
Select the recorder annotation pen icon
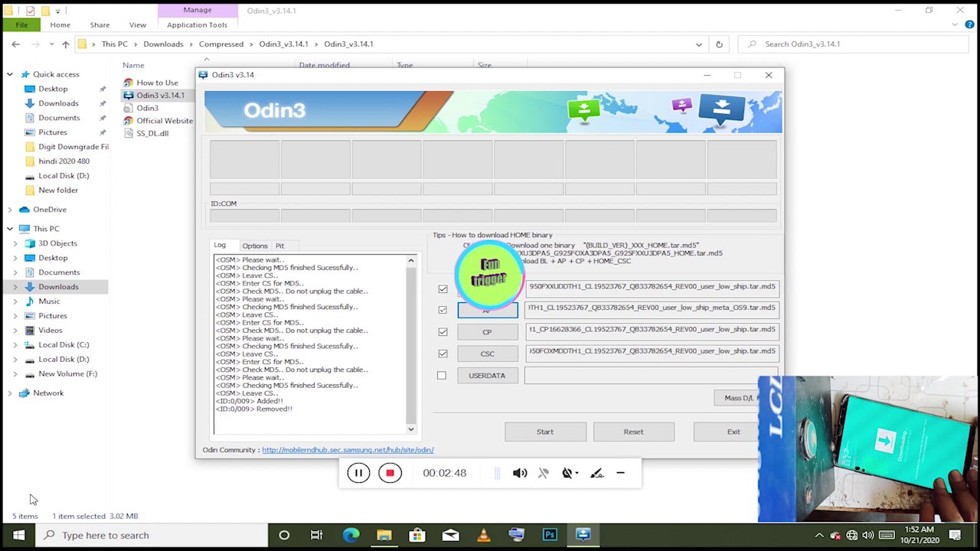pyautogui.click(x=597, y=473)
